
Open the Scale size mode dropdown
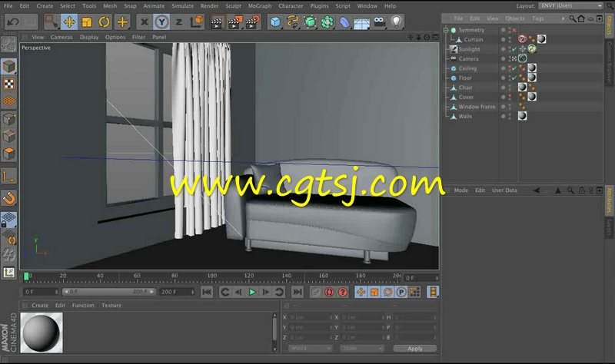(361, 349)
